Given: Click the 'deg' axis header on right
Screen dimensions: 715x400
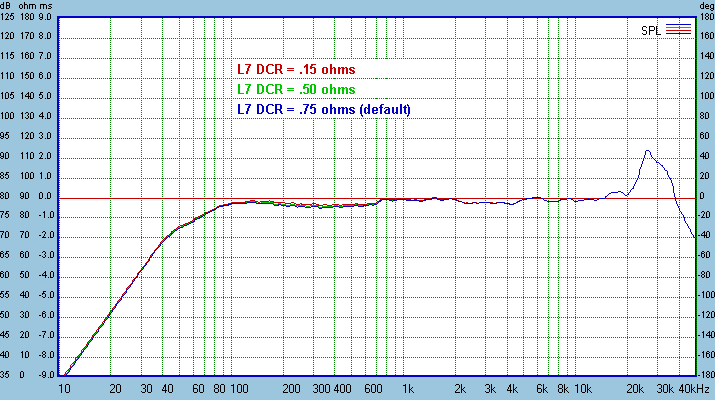Looking at the screenshot, I should 705,6.
